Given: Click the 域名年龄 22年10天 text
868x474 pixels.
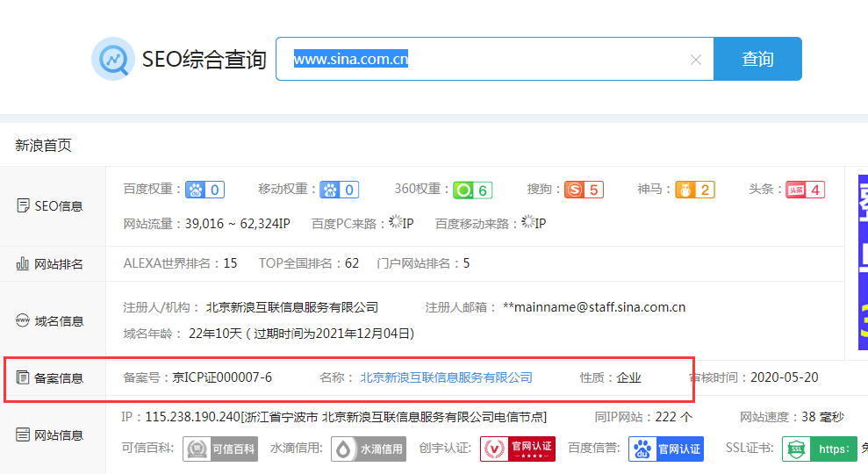Looking at the screenshot, I should pyautogui.click(x=215, y=334).
